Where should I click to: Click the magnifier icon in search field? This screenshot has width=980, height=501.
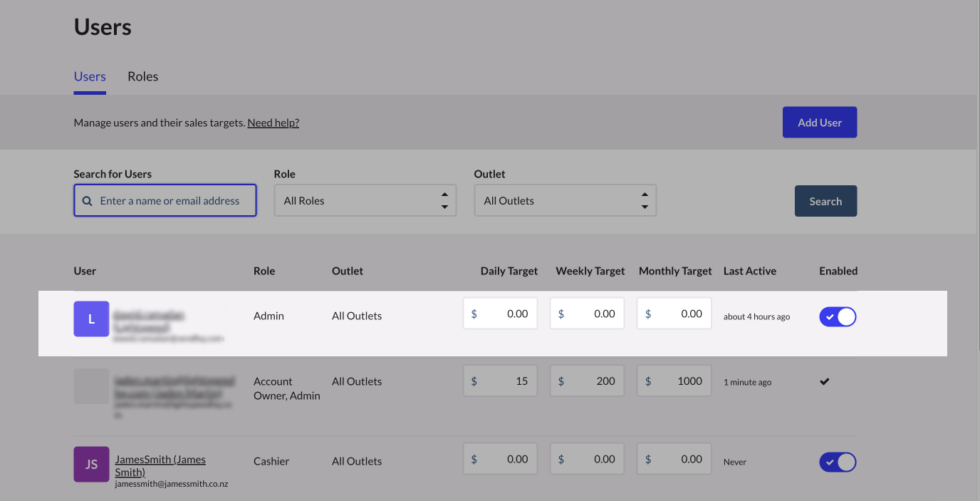point(88,201)
